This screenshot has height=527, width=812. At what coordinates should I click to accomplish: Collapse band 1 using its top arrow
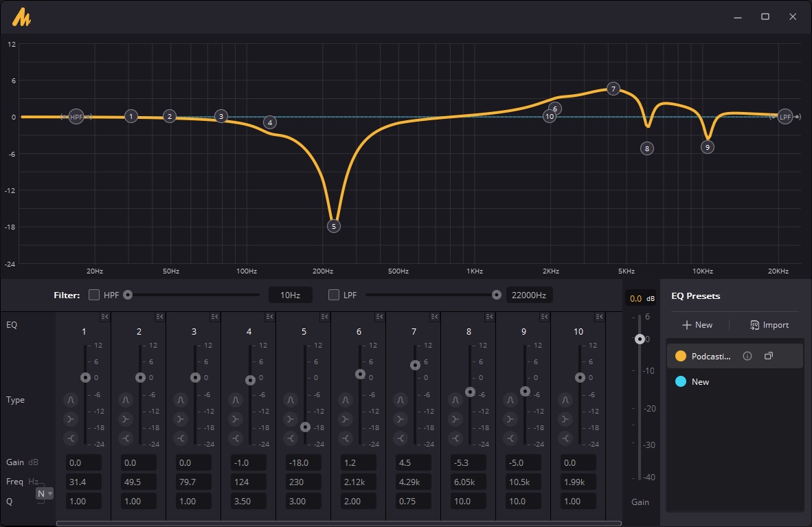pos(104,317)
